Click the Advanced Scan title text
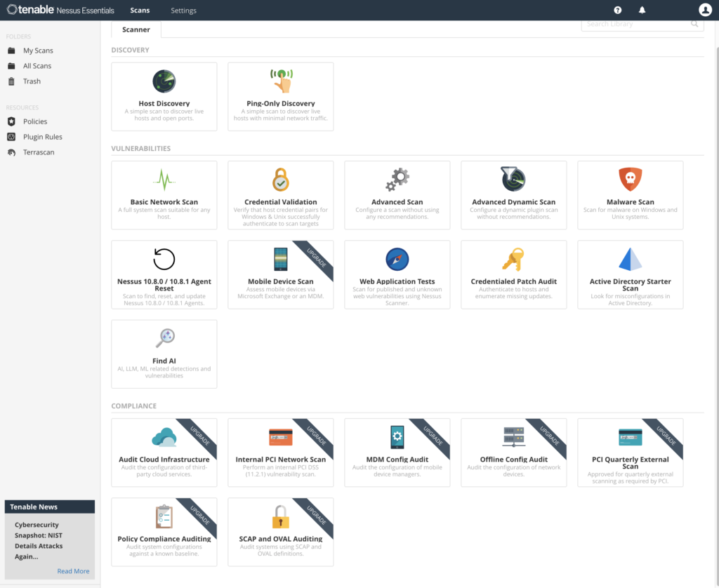 tap(397, 202)
